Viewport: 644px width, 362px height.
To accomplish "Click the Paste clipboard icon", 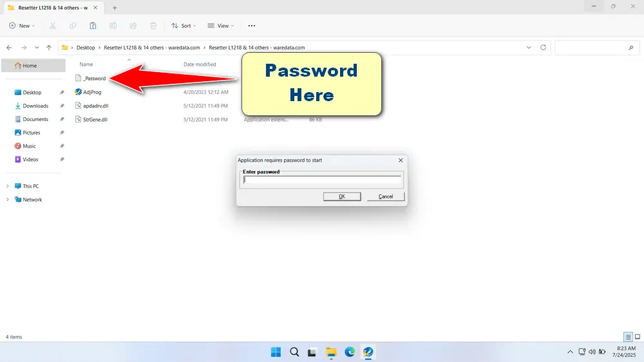I will coord(93,26).
